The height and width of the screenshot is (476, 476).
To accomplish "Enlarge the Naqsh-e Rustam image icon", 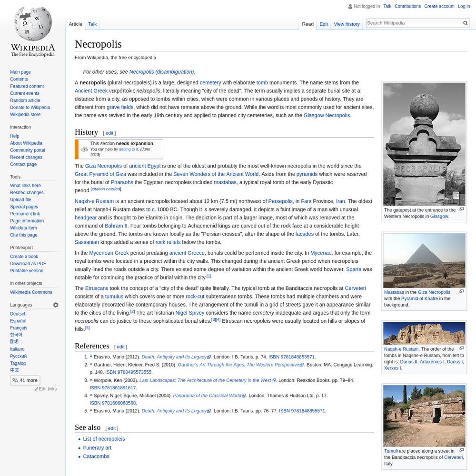I will (x=461, y=348).
